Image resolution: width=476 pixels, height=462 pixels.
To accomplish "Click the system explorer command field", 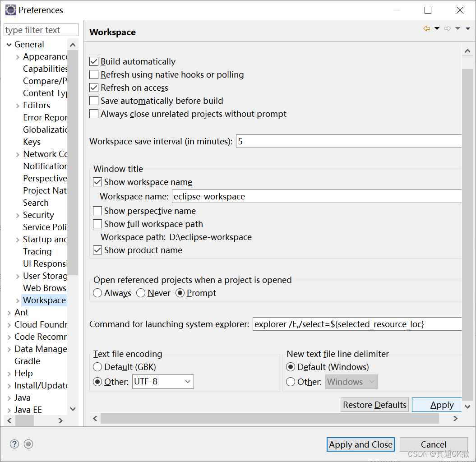I will click(x=357, y=324).
